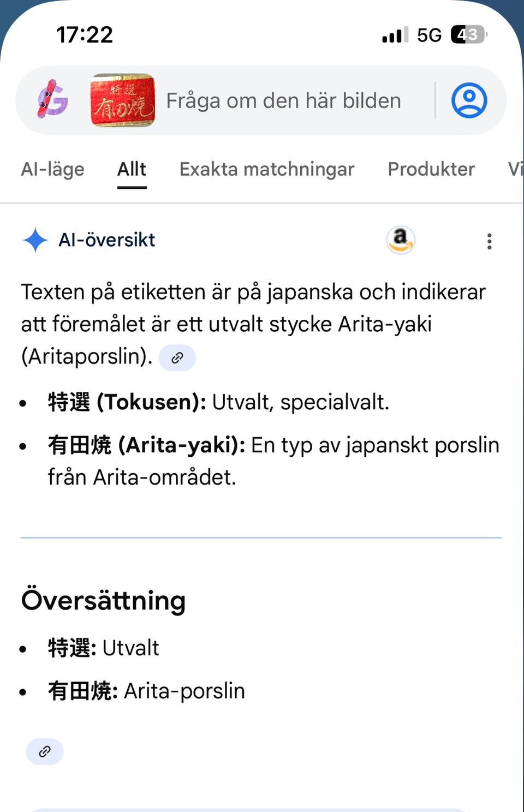Viewport: 524px width, 812px height.
Task: Tap link icon below Översättning list
Action: [x=45, y=751]
